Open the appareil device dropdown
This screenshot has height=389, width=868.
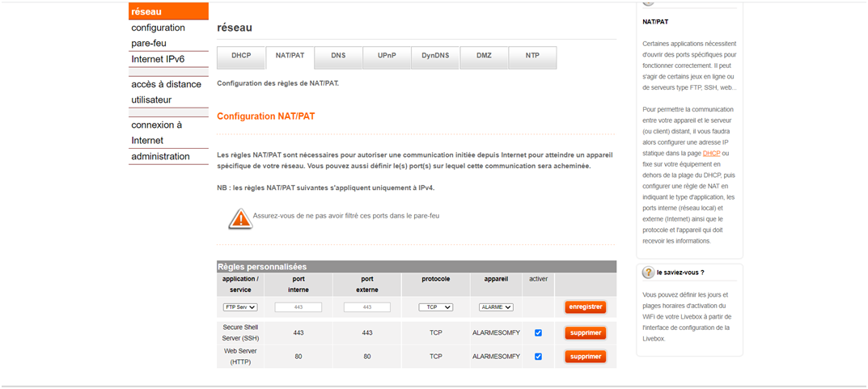point(496,307)
